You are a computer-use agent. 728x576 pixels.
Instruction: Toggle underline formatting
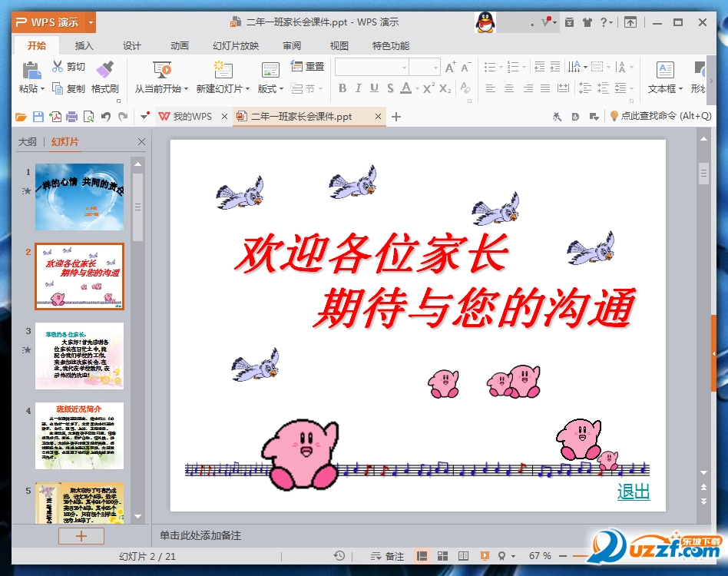[374, 88]
